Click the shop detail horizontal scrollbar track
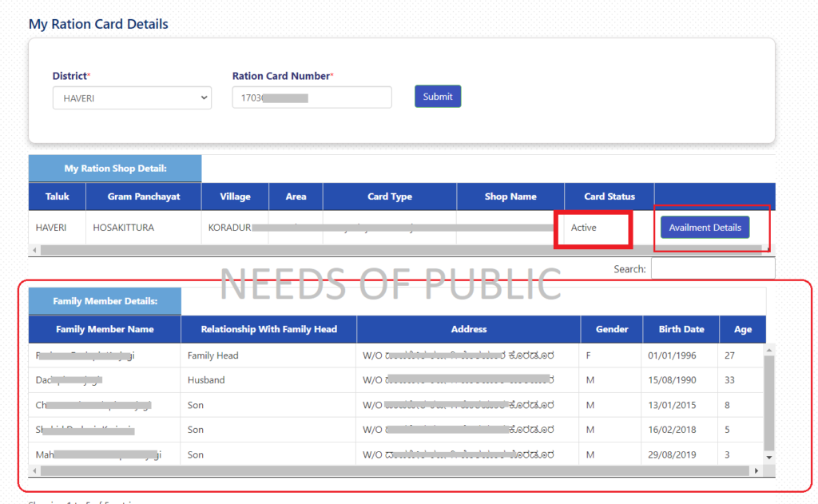Screen dimensions: 818x504 tap(399, 250)
